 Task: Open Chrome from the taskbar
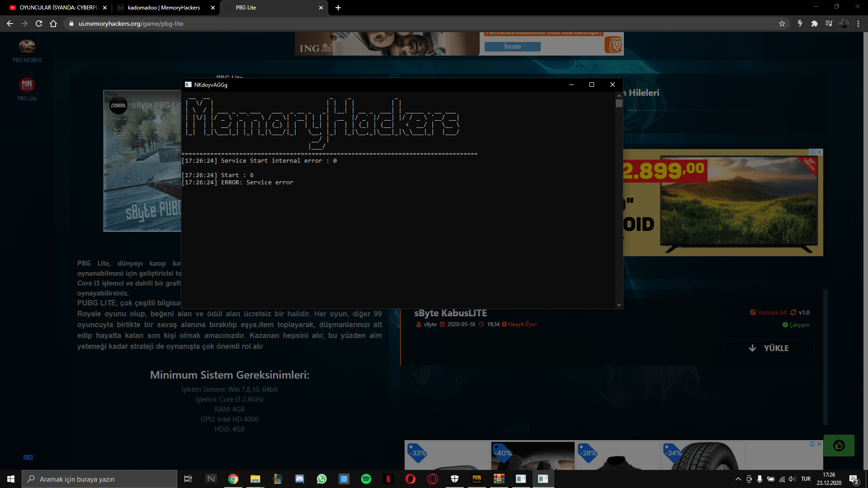233,479
